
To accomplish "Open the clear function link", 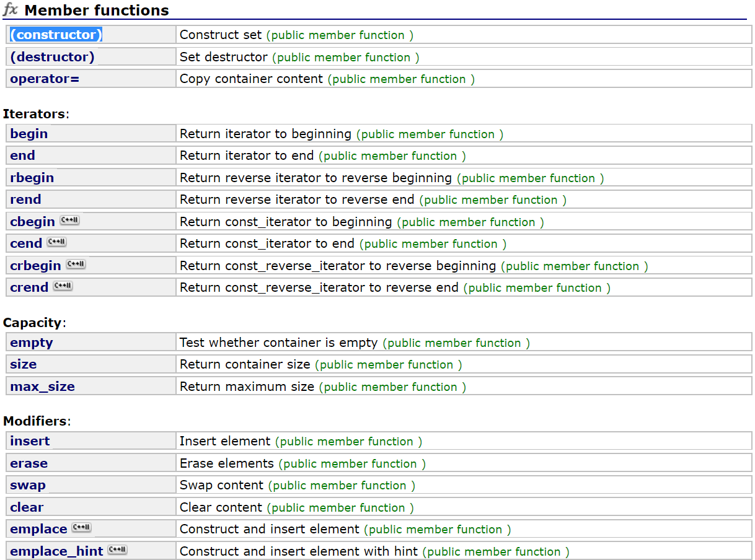I will coord(27,507).
